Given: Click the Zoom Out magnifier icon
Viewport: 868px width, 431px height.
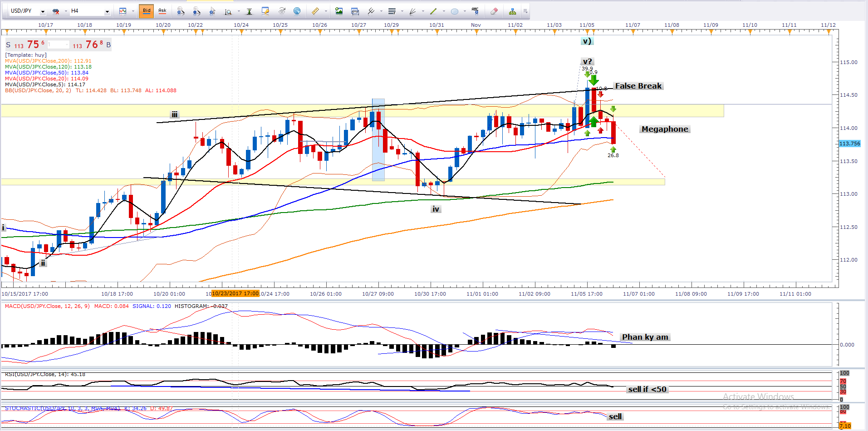Looking at the screenshot, I should (x=196, y=11).
